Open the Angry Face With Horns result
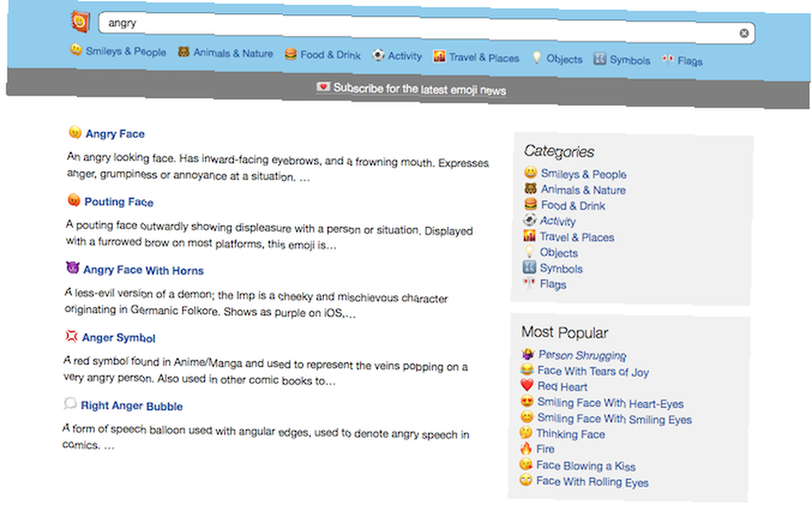The width and height of the screenshot is (812, 511). pos(144,270)
